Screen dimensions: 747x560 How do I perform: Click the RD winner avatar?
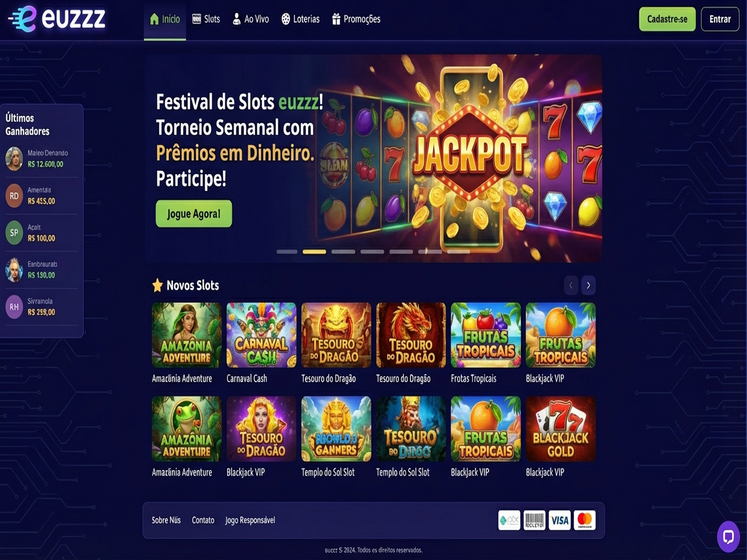[14, 195]
